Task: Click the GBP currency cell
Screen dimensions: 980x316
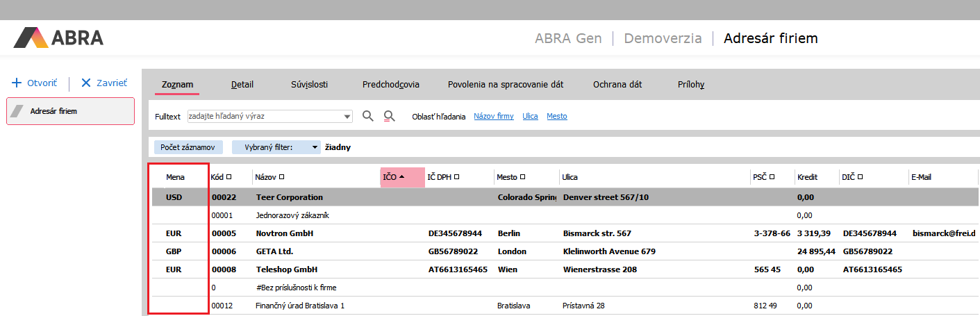Action: [x=174, y=251]
